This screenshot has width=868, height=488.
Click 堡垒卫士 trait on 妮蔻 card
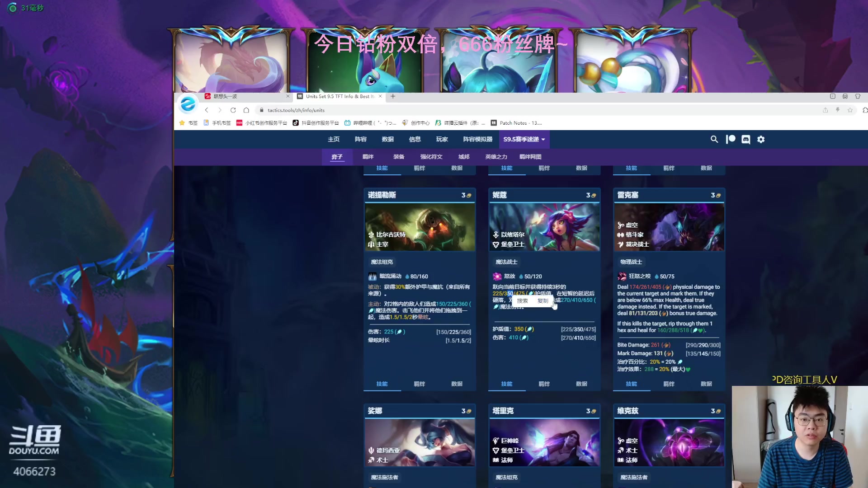tap(509, 244)
